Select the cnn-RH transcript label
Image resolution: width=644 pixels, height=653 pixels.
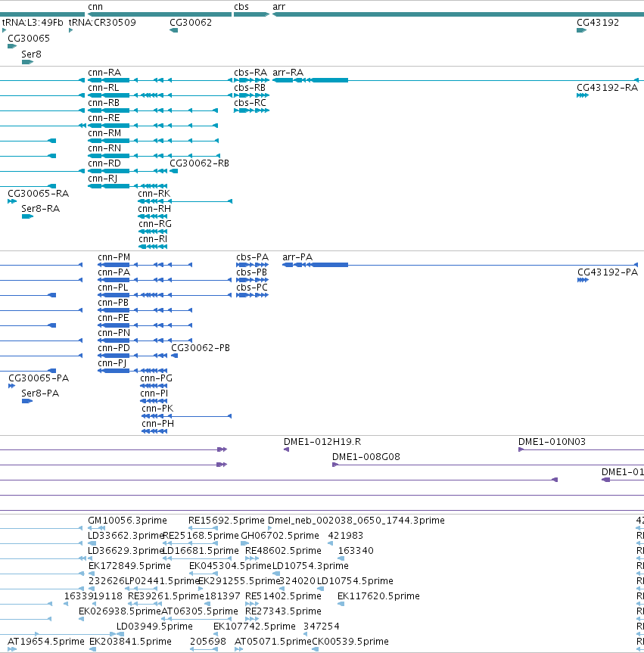click(x=154, y=209)
